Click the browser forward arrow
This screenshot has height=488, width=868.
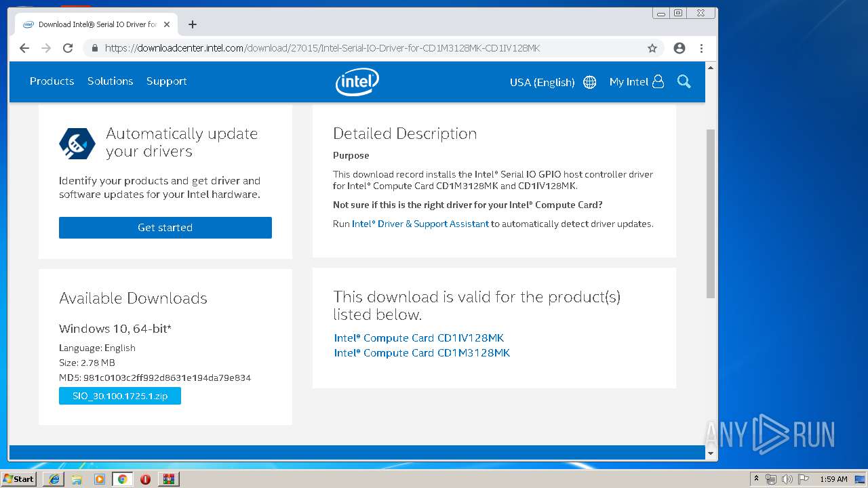46,48
